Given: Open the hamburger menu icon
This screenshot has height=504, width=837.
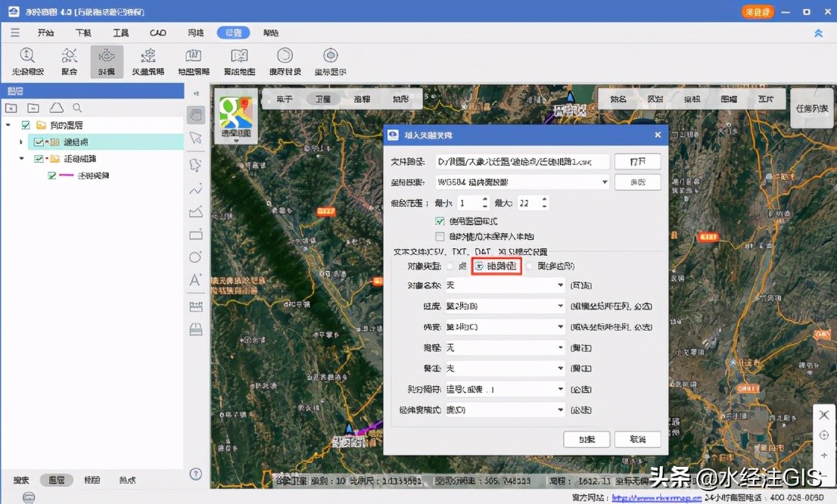Looking at the screenshot, I should tap(15, 33).
